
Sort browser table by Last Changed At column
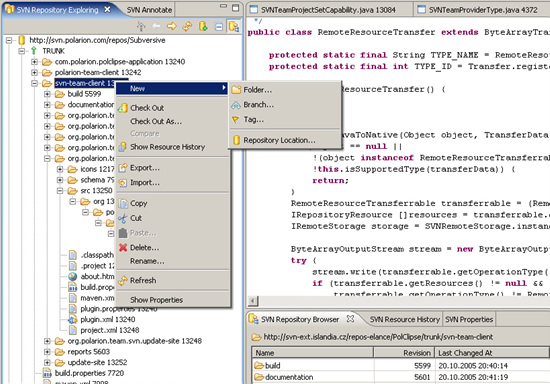492,353
